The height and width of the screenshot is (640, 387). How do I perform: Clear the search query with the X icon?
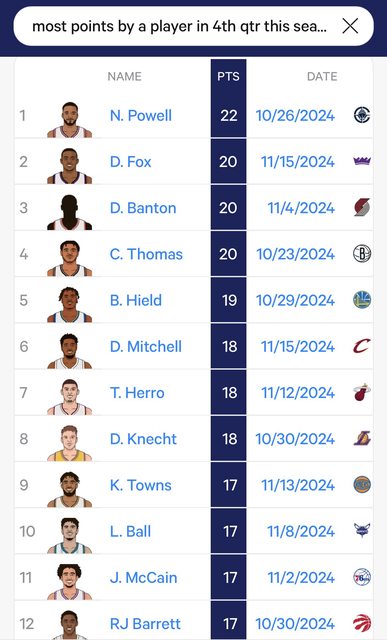pos(350,26)
